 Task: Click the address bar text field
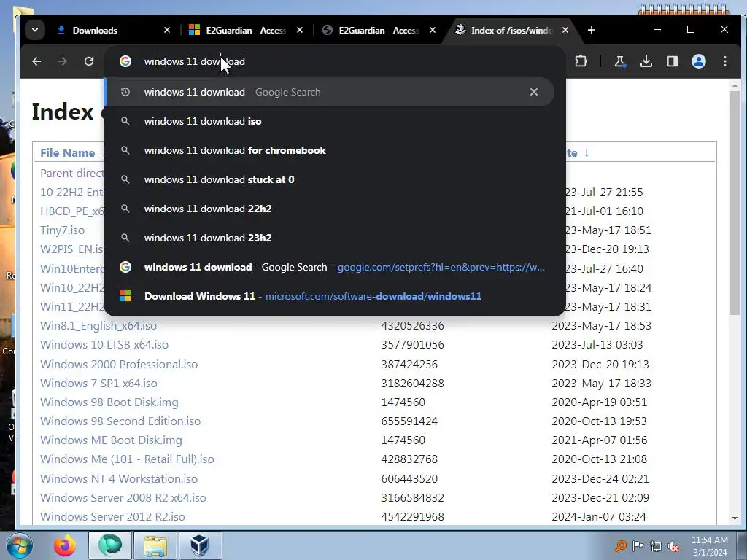pos(333,61)
